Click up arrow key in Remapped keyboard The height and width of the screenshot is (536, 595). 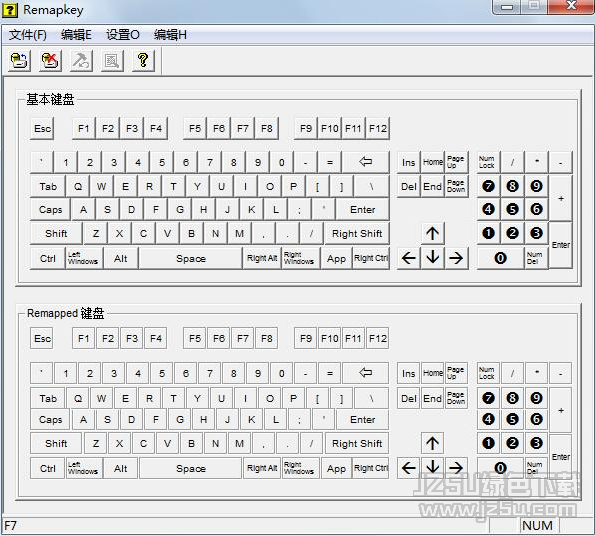point(433,443)
